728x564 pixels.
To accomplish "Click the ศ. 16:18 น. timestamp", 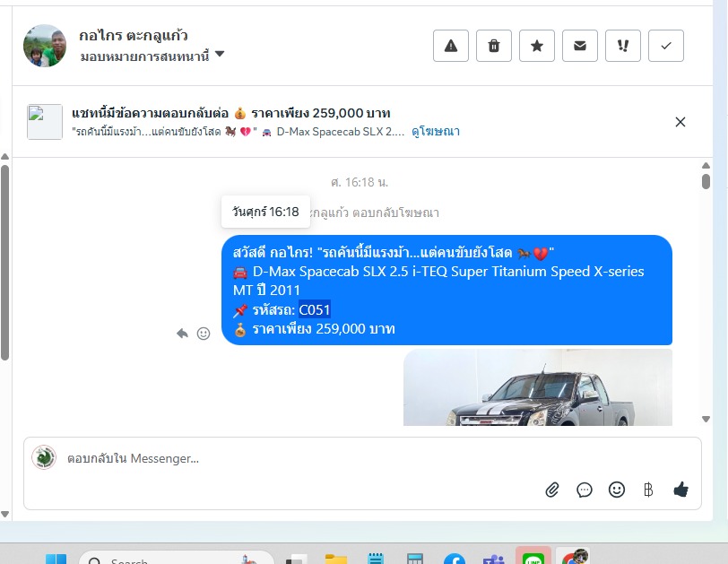I will click(360, 182).
